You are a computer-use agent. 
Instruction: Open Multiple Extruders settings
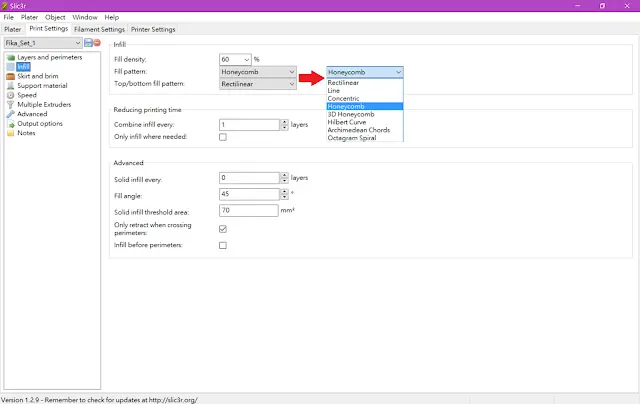pyautogui.click(x=44, y=104)
